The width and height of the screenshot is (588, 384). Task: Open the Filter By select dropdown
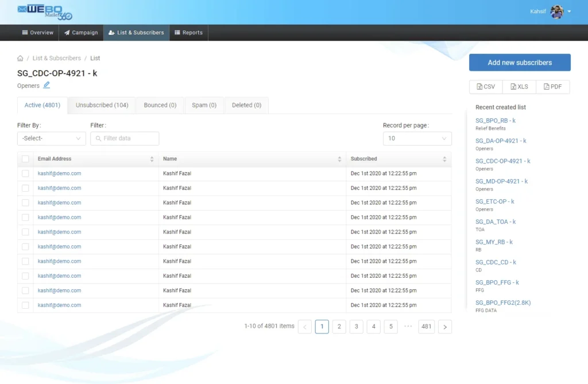tap(52, 138)
